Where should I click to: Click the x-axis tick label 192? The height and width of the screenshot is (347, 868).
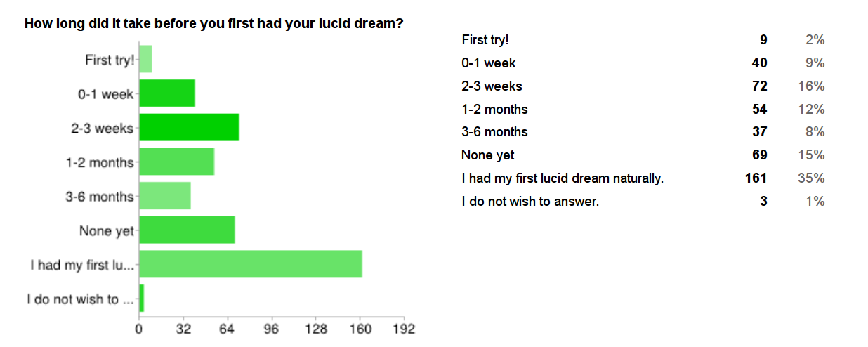[x=404, y=329]
